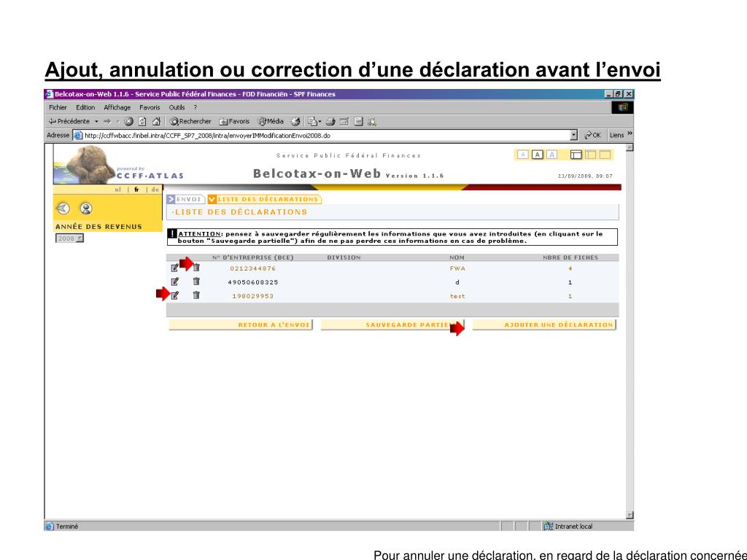Click the Retour à l'envoi button
747x560 pixels.
pos(241,324)
